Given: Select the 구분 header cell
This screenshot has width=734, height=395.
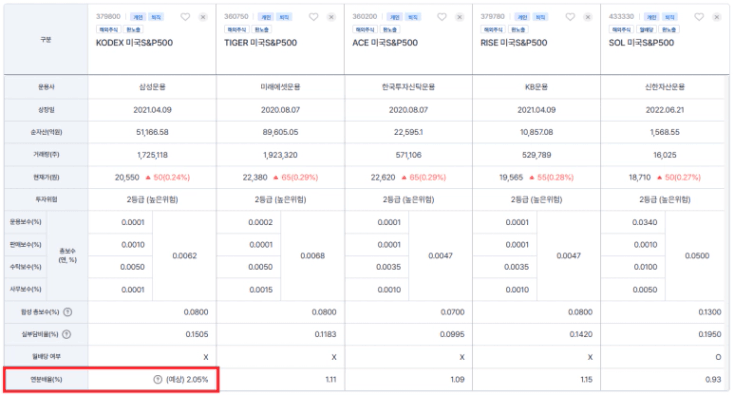Looking at the screenshot, I should [x=46, y=40].
